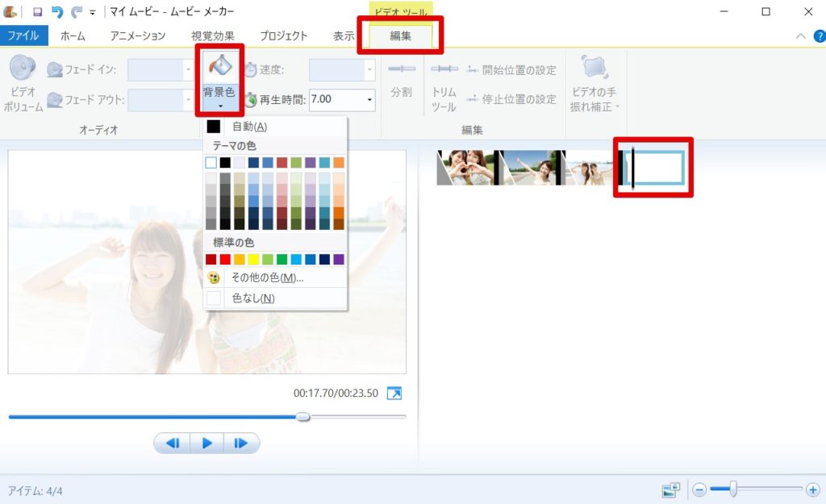Click the preview monitor image
826x504 pixels.
click(207, 262)
